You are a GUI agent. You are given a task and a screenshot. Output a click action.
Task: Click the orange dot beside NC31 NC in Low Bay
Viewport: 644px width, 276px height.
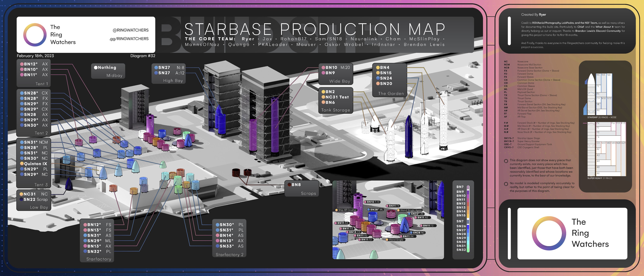[x=22, y=194]
